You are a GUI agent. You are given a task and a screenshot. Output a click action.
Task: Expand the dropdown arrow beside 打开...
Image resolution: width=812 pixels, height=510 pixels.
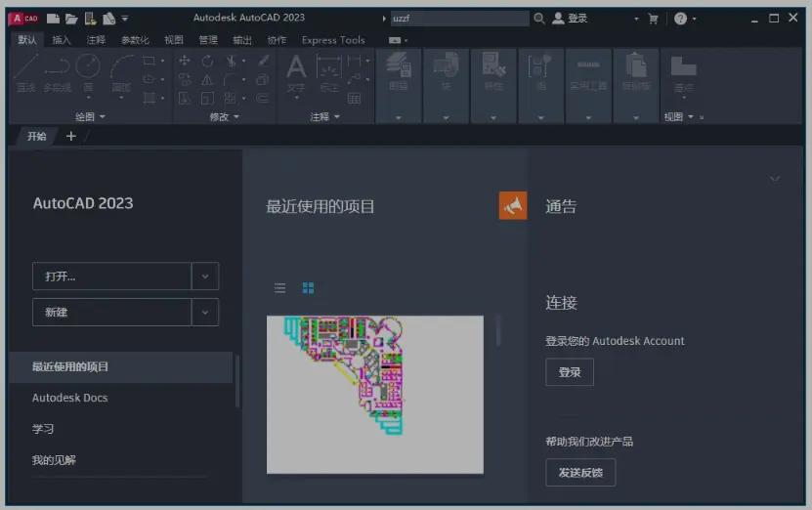click(205, 276)
